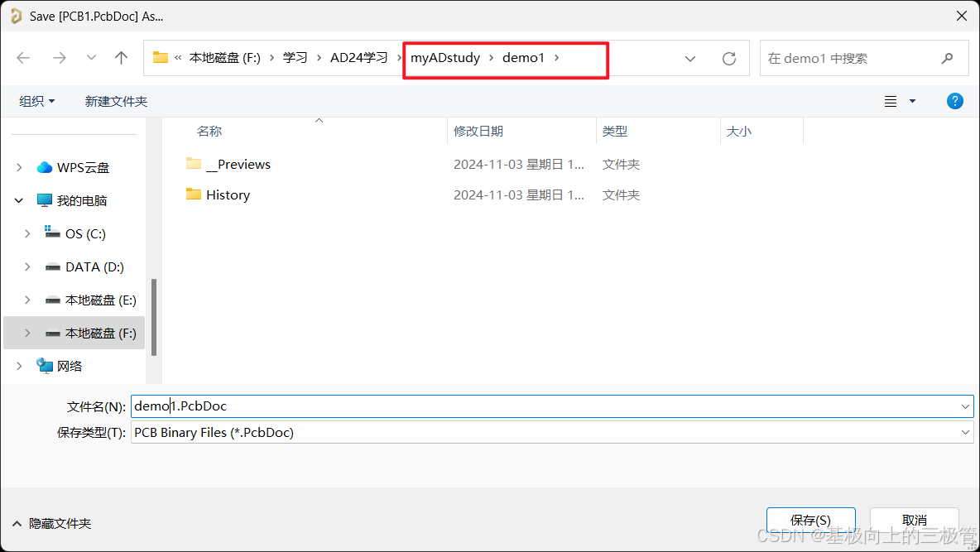Open view options dropdown arrow
980x552 pixels.
(912, 101)
